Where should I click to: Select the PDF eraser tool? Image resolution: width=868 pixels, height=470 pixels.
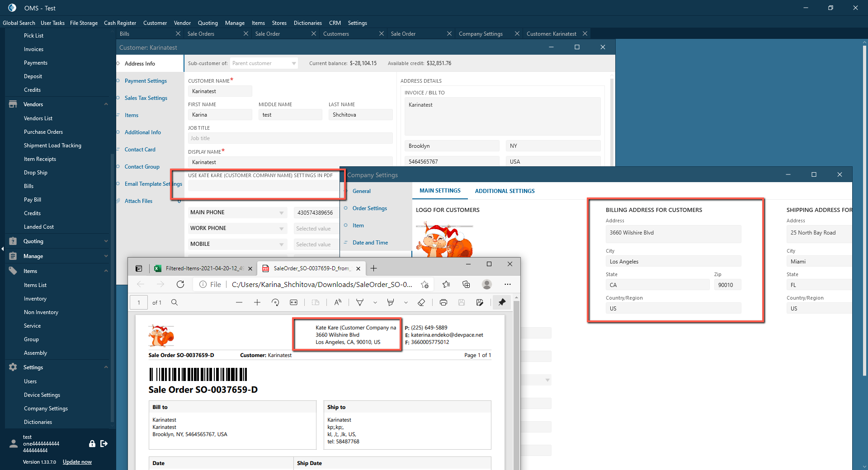(421, 302)
